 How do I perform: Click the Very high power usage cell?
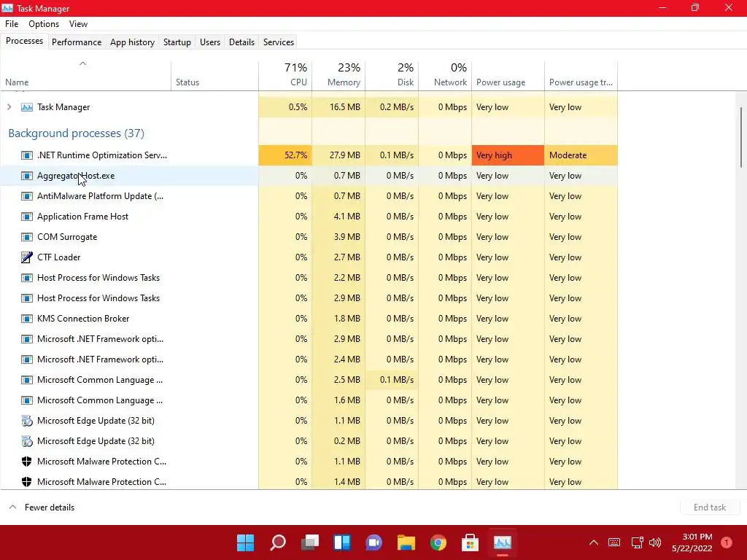[x=508, y=155]
